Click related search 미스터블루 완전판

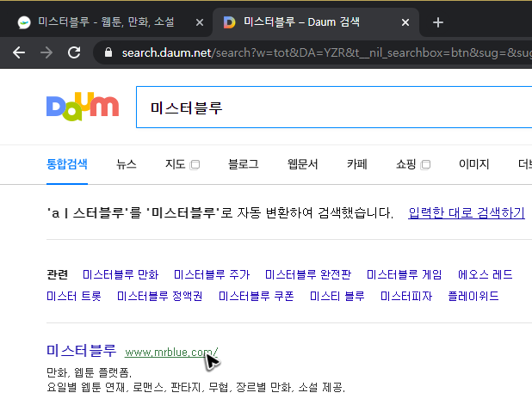coord(308,274)
